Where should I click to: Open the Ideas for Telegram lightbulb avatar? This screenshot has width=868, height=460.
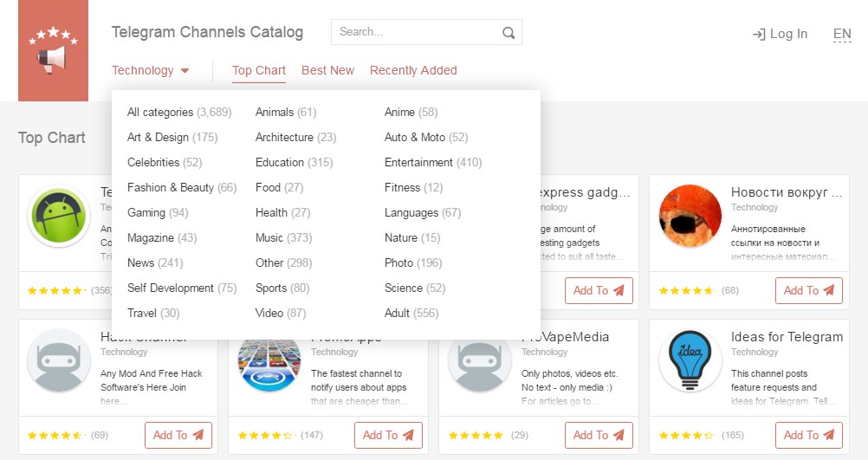click(690, 361)
